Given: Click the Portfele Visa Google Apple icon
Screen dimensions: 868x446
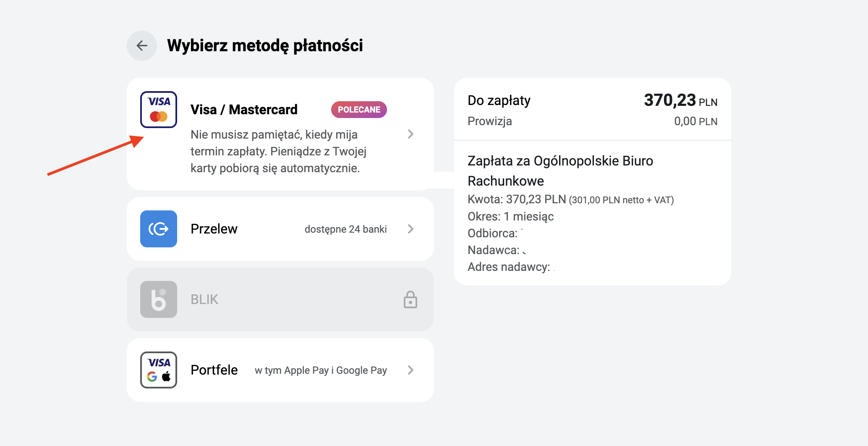Looking at the screenshot, I should 159,370.
